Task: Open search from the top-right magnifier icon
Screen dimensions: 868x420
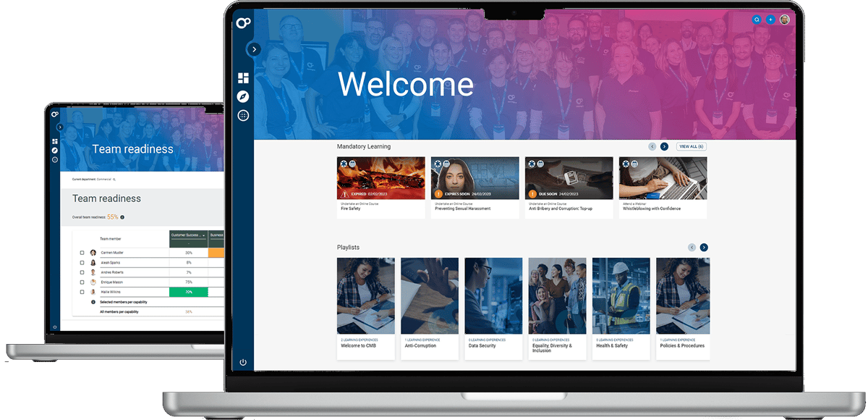Action: pos(755,20)
